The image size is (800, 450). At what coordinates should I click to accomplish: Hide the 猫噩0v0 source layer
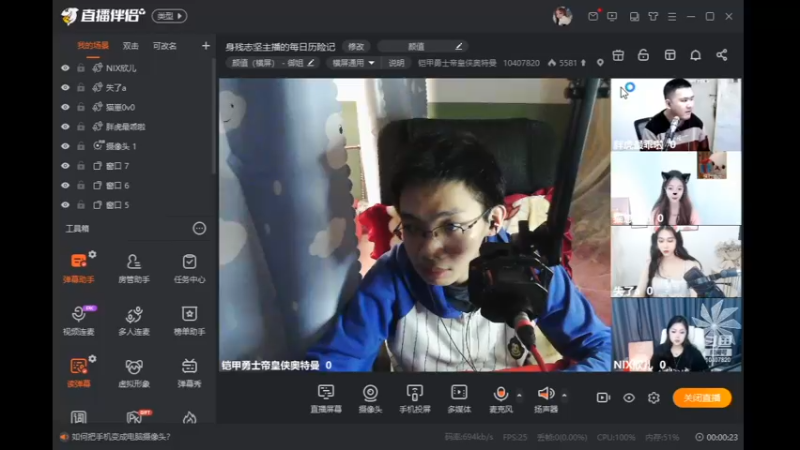coord(65,107)
